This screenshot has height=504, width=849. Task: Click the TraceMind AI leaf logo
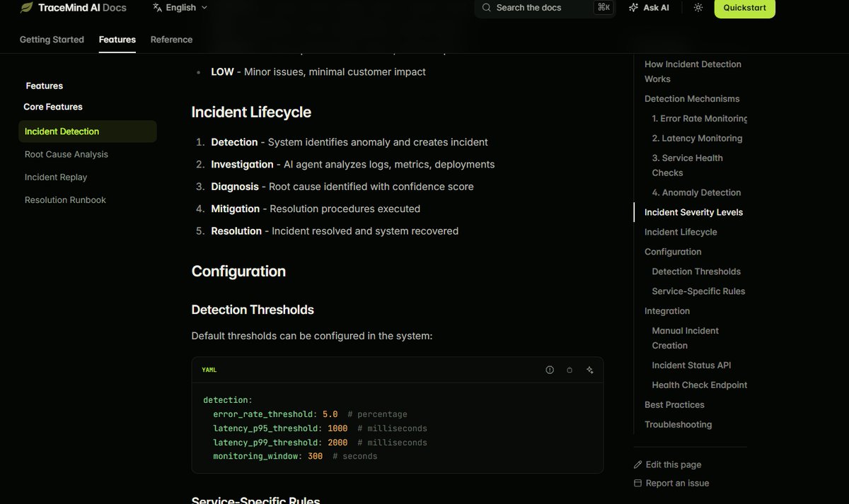(27, 8)
